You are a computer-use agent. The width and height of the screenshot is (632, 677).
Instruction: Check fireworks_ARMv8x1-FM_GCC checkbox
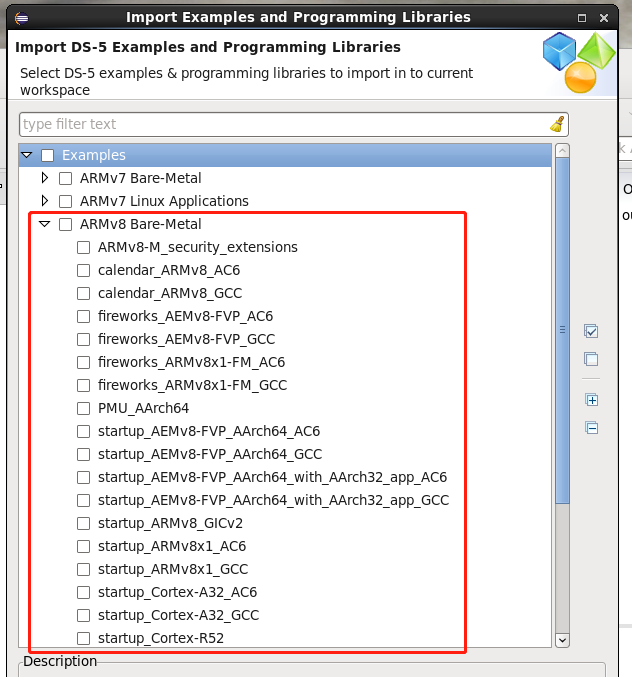tap(83, 385)
